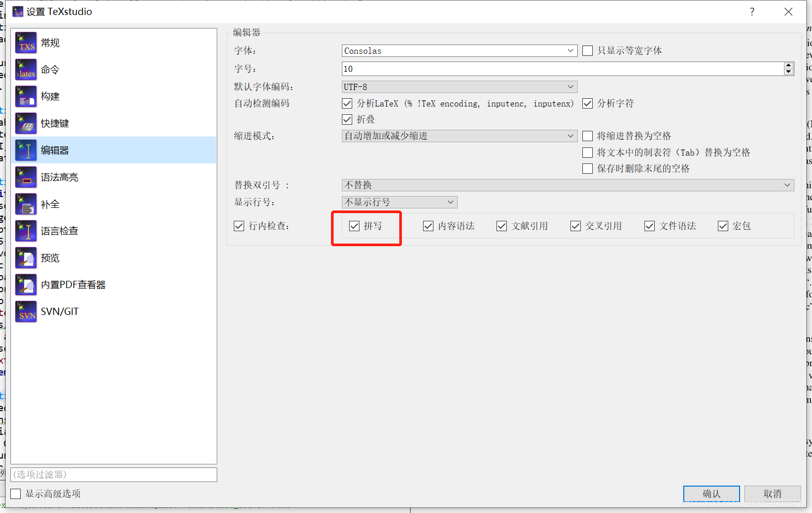Toggle 分析字符 checkbox

pyautogui.click(x=588, y=103)
